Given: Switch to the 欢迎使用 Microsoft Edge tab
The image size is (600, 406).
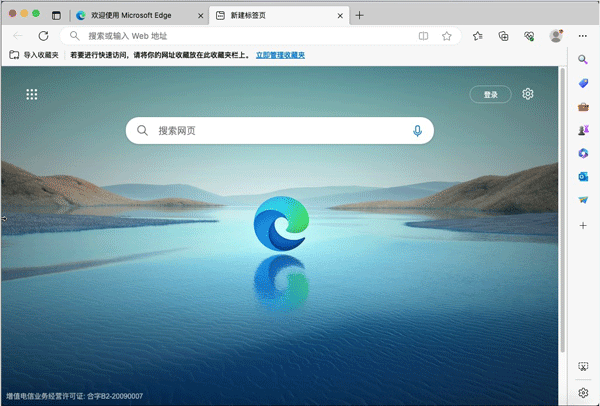Looking at the screenshot, I should tap(140, 15).
